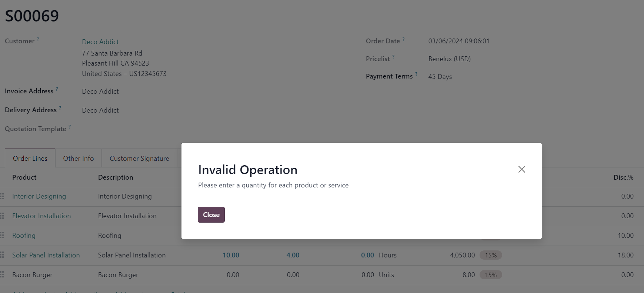Select the Bacon Burger product cell
The image size is (644, 293).
click(32, 275)
